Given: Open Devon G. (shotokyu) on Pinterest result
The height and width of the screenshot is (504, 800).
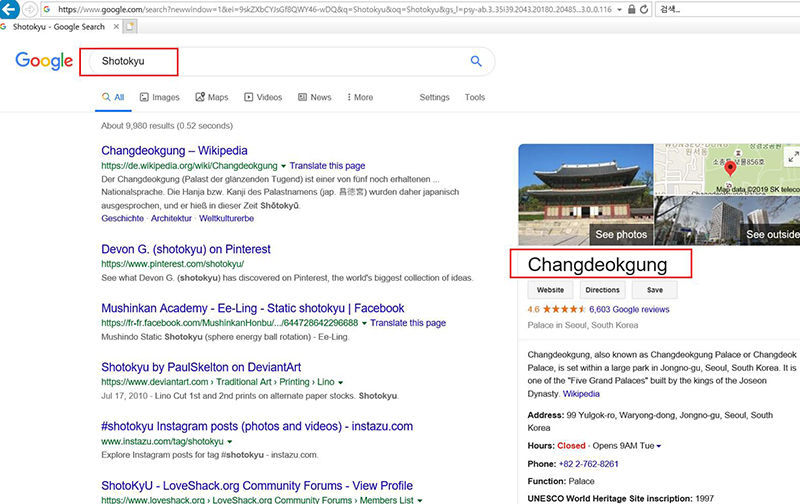Looking at the screenshot, I should 186,249.
